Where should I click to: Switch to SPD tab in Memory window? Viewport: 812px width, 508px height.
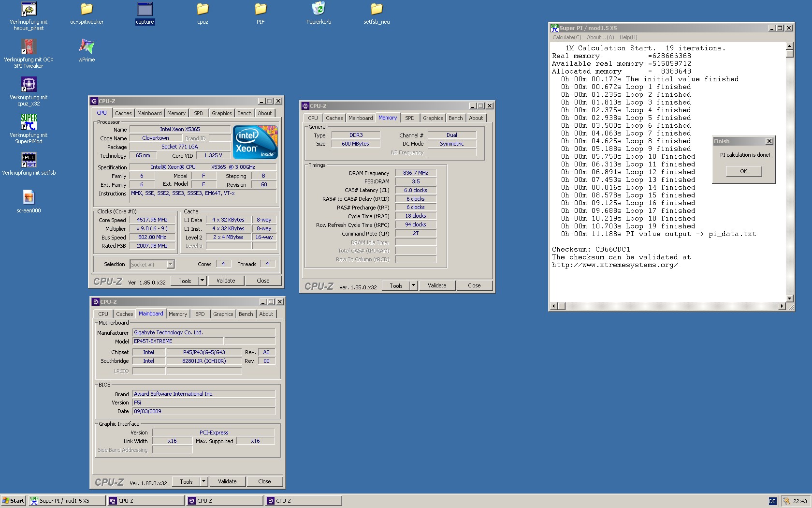[410, 118]
